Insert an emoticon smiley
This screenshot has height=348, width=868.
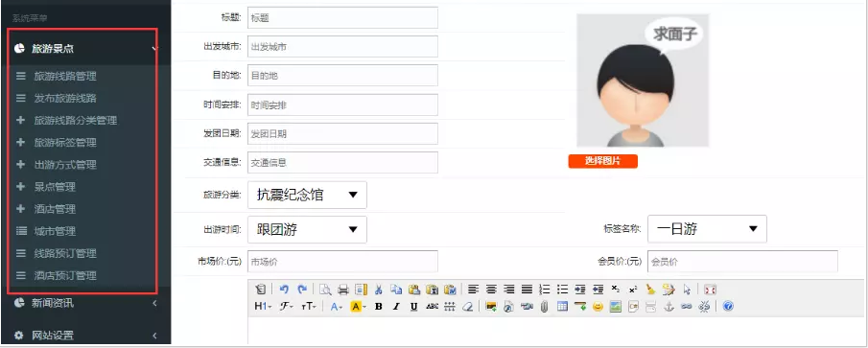pos(598,306)
